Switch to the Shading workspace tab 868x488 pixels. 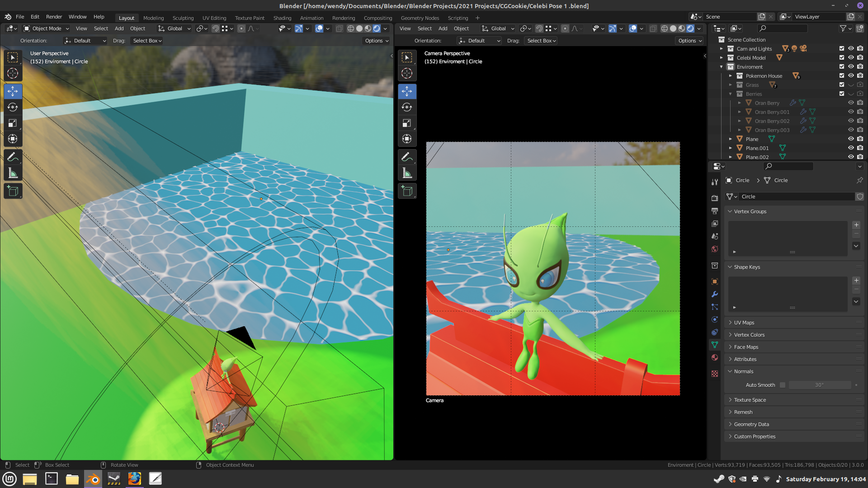[x=282, y=18]
